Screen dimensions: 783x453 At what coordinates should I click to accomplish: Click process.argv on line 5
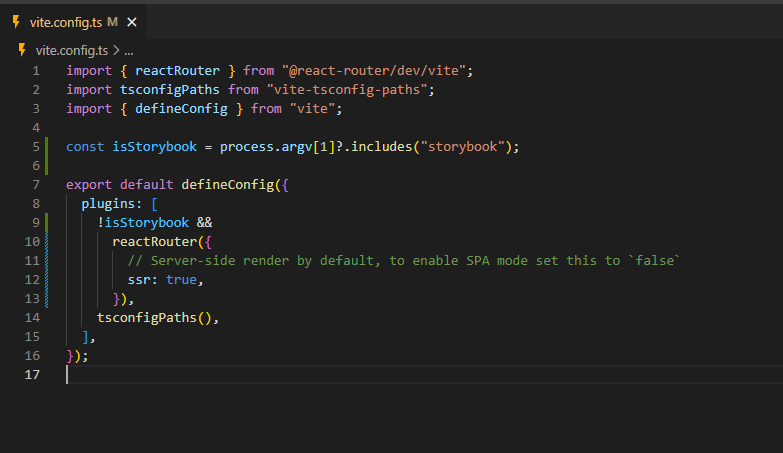[x=266, y=147]
